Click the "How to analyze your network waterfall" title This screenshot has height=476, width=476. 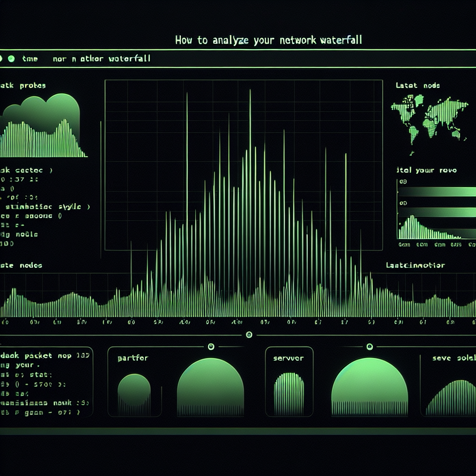[268, 40]
